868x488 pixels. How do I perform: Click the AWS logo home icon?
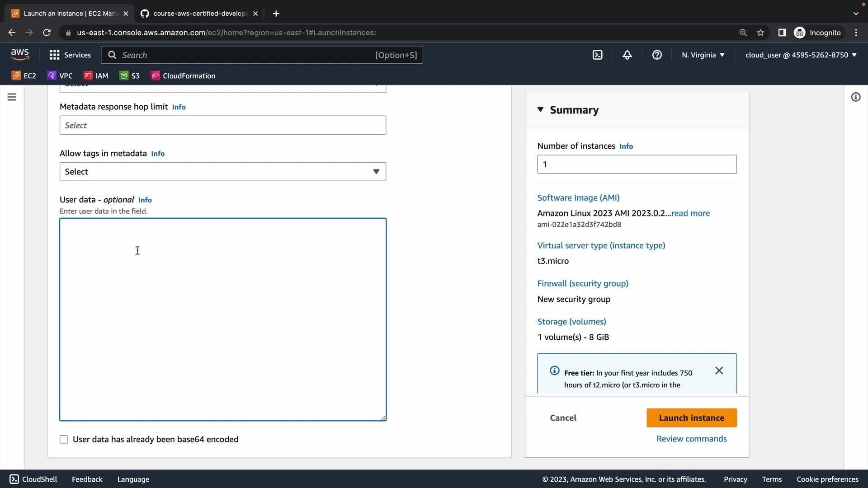(x=20, y=55)
